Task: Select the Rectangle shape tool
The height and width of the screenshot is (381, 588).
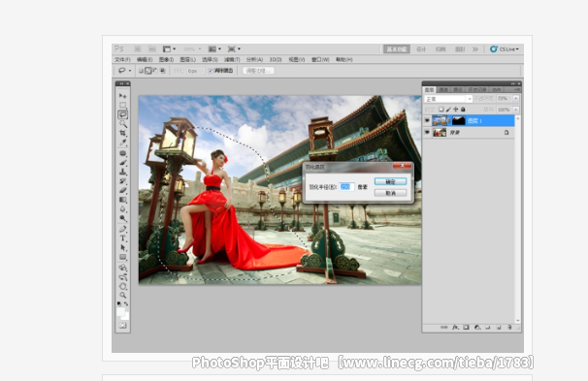Action: pos(122,257)
